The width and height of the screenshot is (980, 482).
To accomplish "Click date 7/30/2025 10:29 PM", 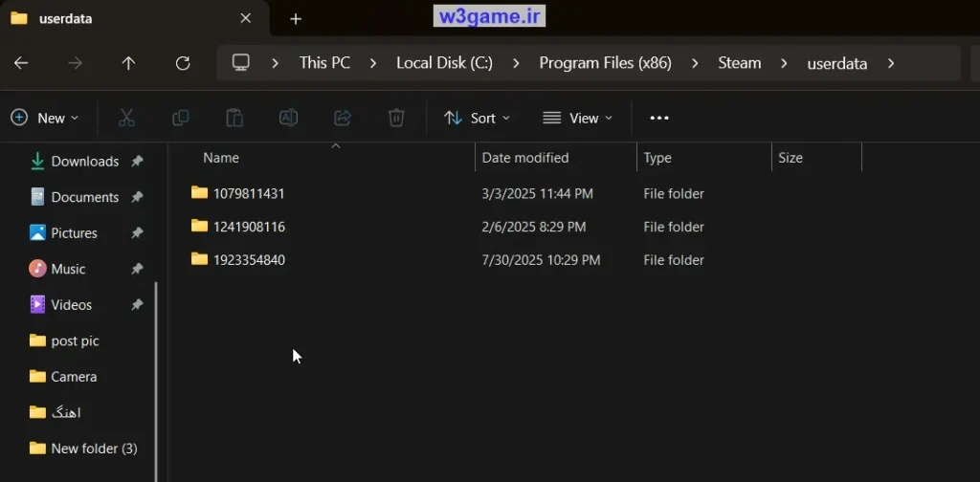I will pos(542,260).
